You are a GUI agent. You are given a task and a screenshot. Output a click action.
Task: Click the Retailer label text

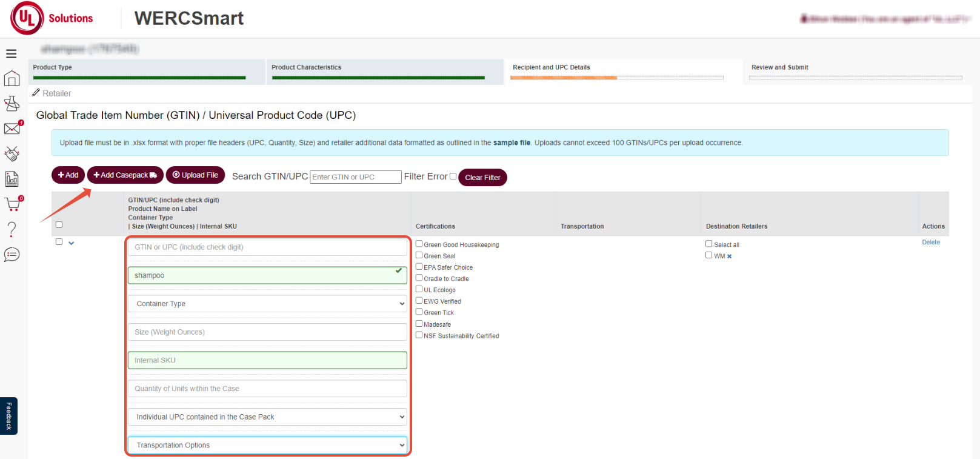pyautogui.click(x=57, y=93)
